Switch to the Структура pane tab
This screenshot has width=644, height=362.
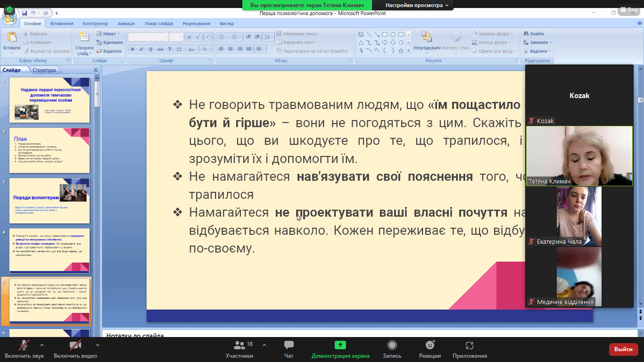pos(44,70)
